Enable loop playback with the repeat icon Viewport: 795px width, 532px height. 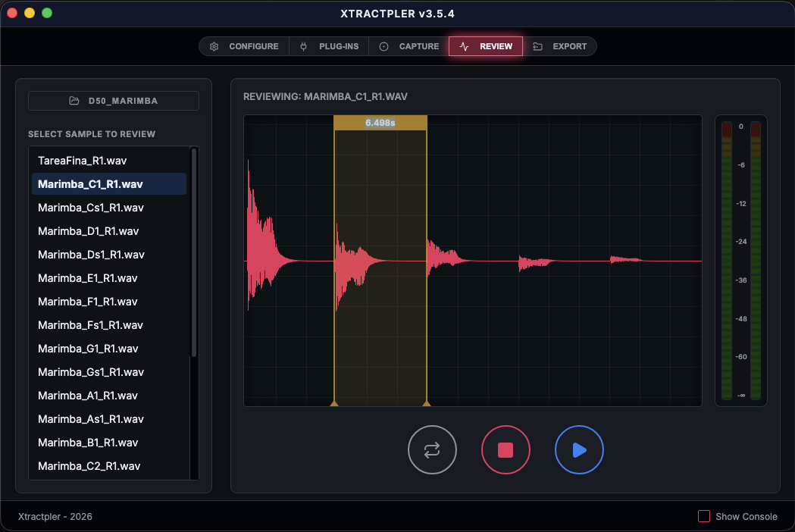(x=432, y=449)
